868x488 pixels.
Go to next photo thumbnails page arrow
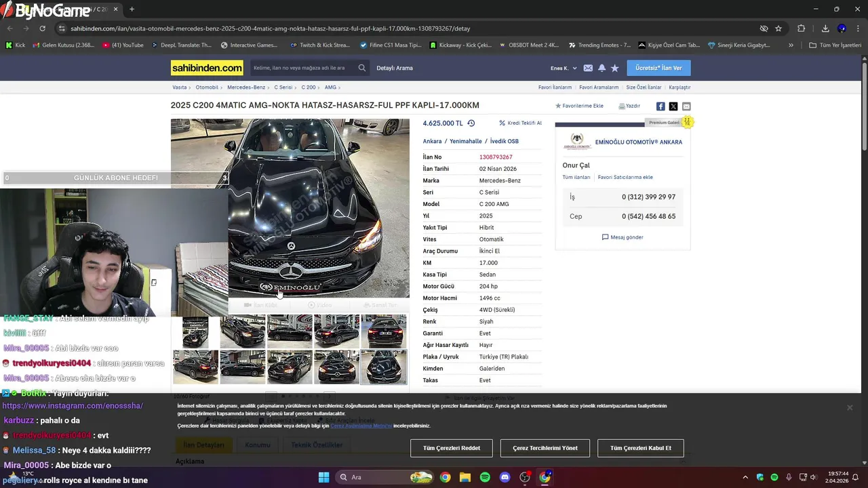[329, 396]
